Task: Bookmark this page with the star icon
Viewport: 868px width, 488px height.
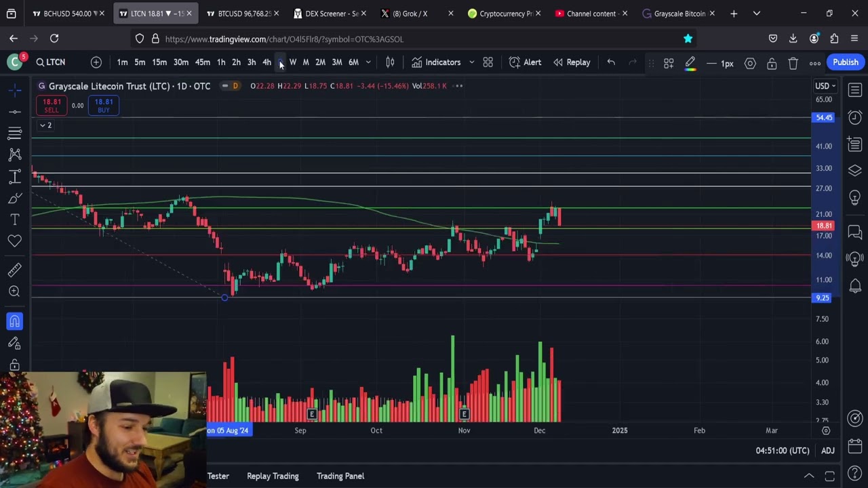Action: click(x=688, y=39)
